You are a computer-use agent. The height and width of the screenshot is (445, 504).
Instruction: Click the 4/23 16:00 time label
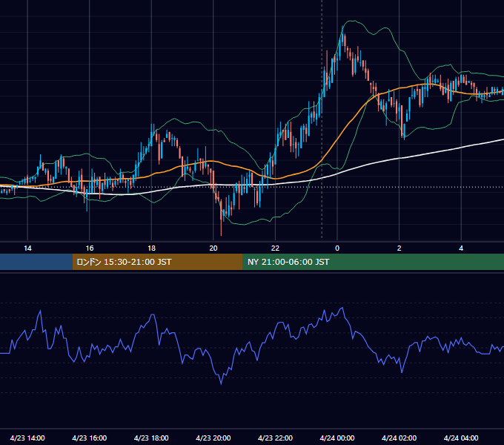(x=90, y=438)
